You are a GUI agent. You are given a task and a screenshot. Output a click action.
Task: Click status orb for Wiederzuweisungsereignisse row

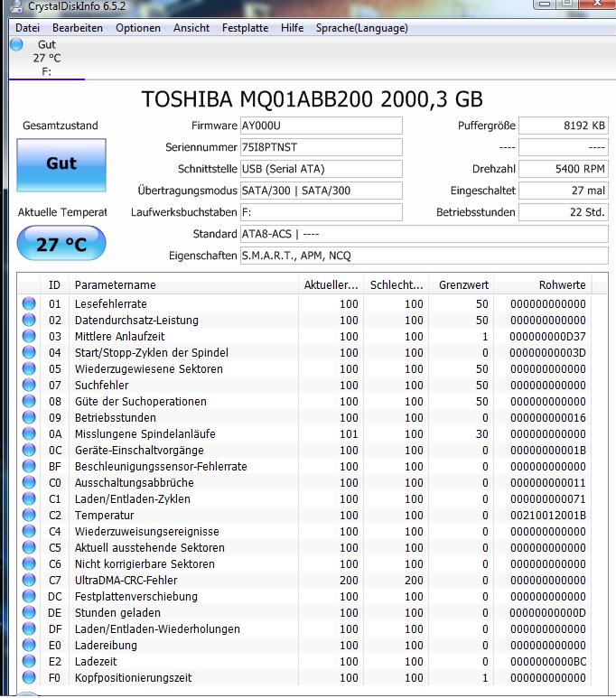(x=29, y=531)
